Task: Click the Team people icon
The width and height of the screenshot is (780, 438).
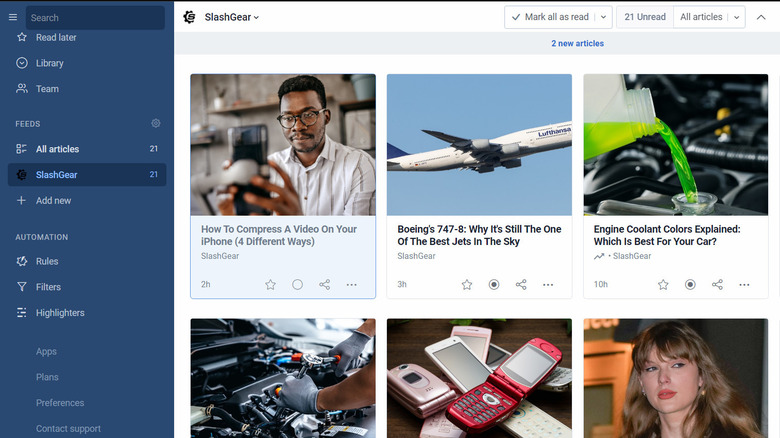Action: pos(22,89)
